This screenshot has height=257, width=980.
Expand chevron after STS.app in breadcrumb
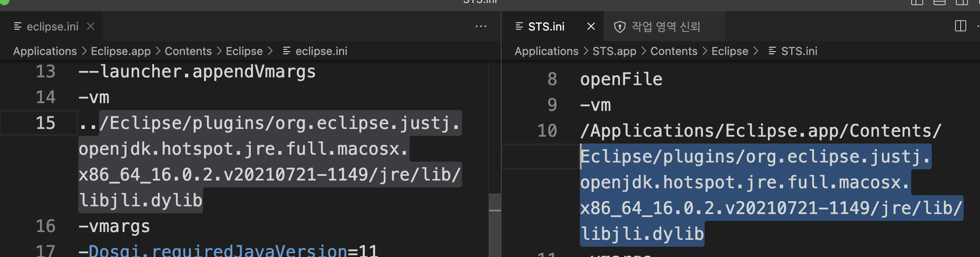[x=644, y=51]
